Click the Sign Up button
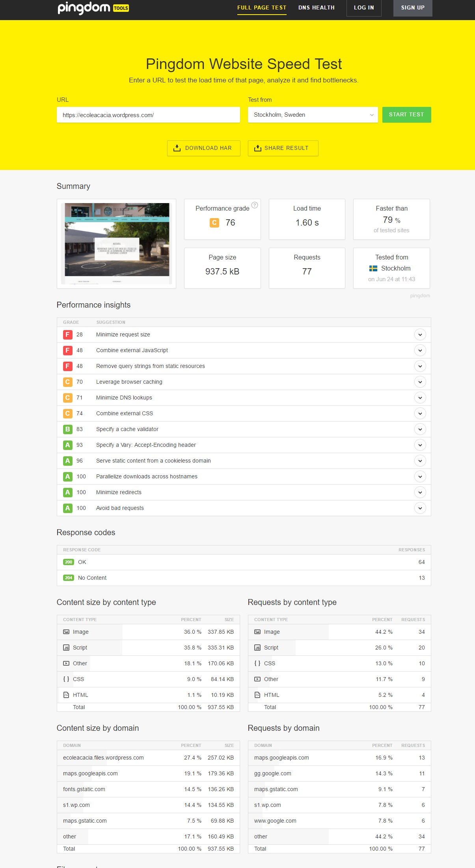This screenshot has height=868, width=475. [413, 7]
